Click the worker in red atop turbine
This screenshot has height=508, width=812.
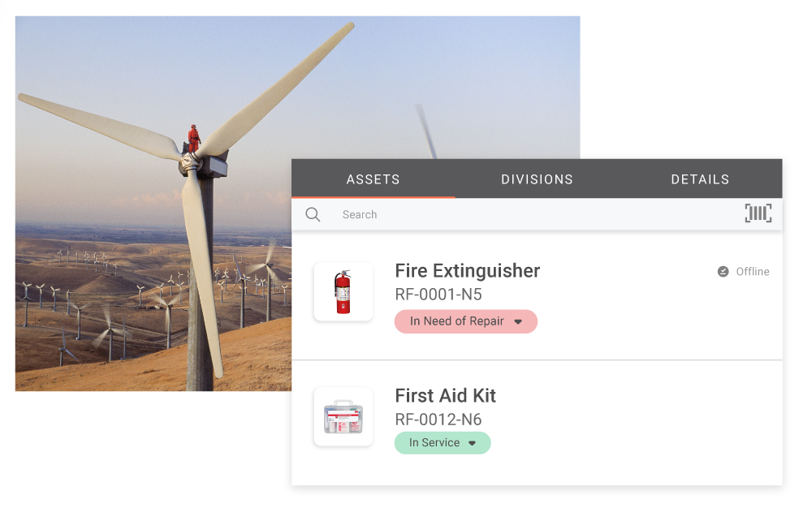(193, 138)
